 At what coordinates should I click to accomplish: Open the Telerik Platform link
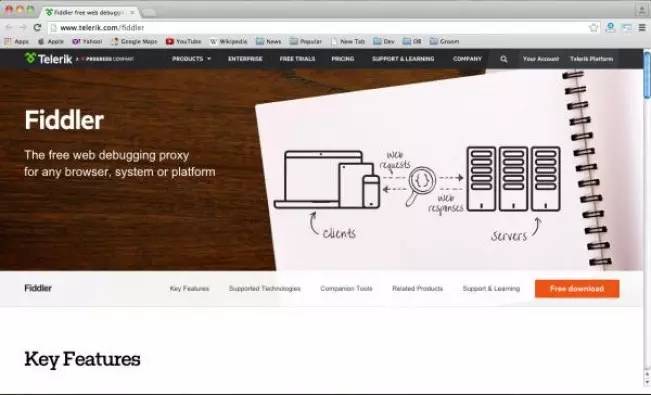tap(592, 59)
